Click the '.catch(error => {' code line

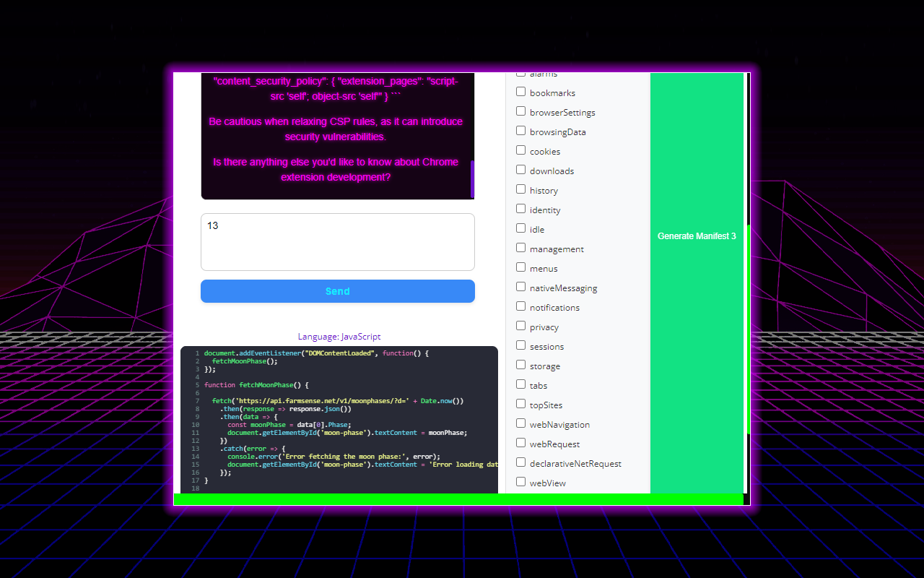tap(253, 449)
